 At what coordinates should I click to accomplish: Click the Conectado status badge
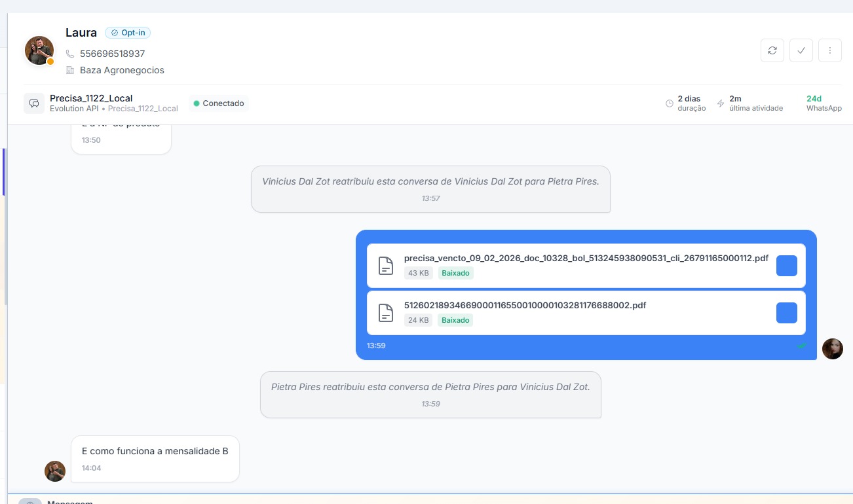(x=219, y=103)
